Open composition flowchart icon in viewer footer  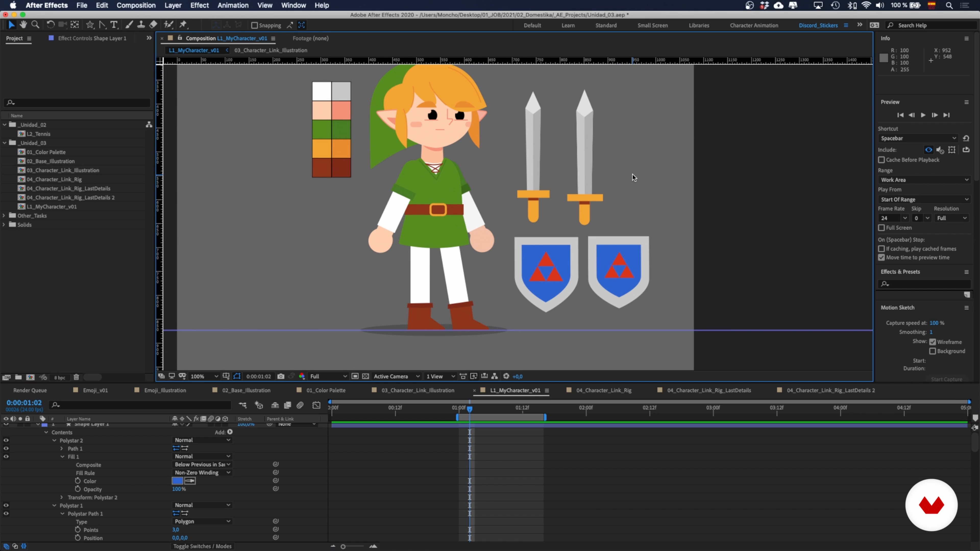(x=495, y=376)
